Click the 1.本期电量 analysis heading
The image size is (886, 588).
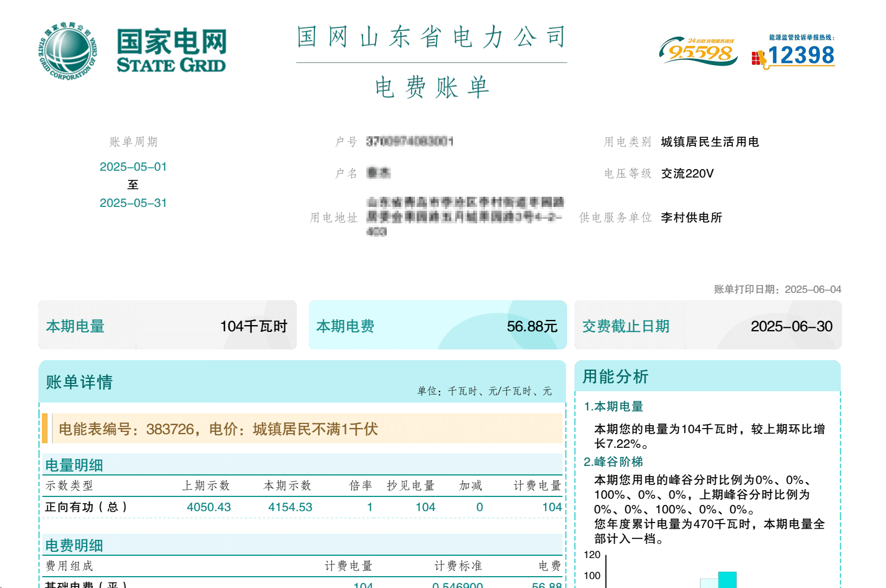(613, 407)
